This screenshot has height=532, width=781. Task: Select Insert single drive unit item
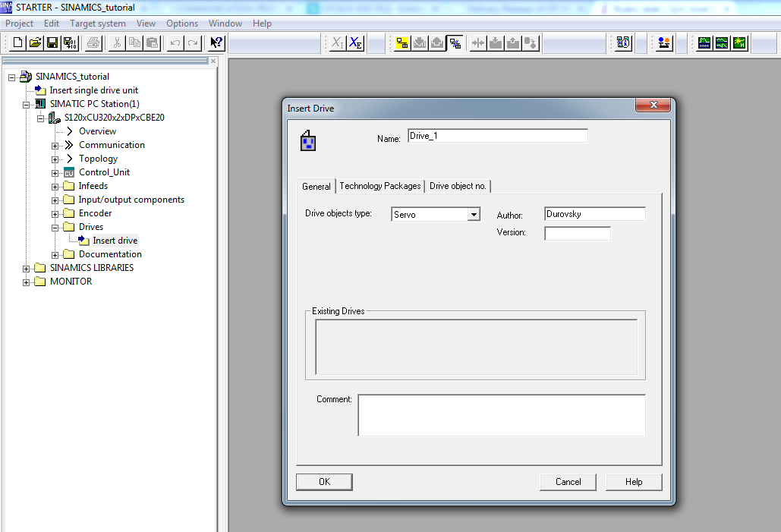tap(93, 90)
